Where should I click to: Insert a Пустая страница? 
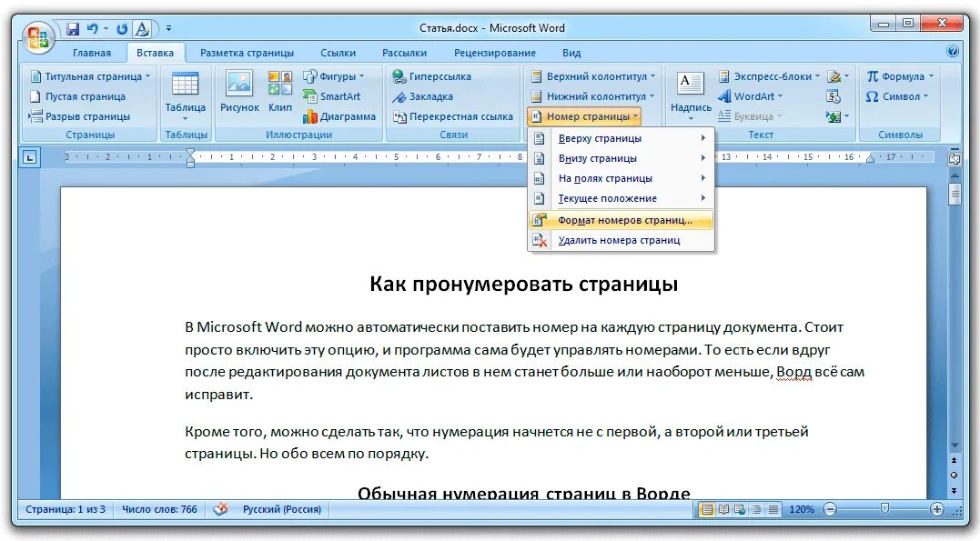(78, 96)
